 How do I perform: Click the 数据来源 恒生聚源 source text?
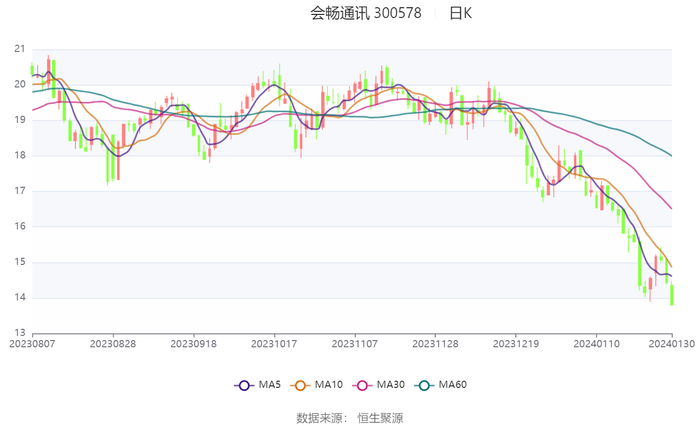[x=350, y=417]
